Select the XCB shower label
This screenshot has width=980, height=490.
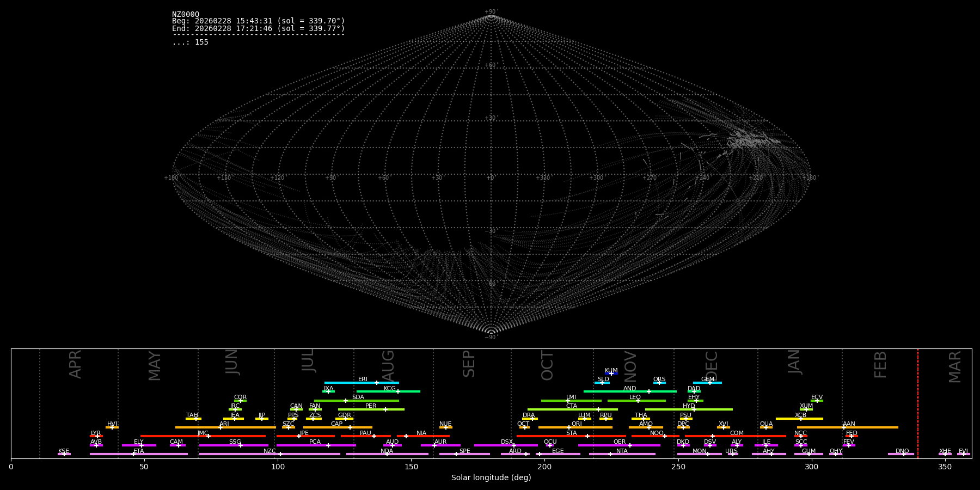point(800,415)
